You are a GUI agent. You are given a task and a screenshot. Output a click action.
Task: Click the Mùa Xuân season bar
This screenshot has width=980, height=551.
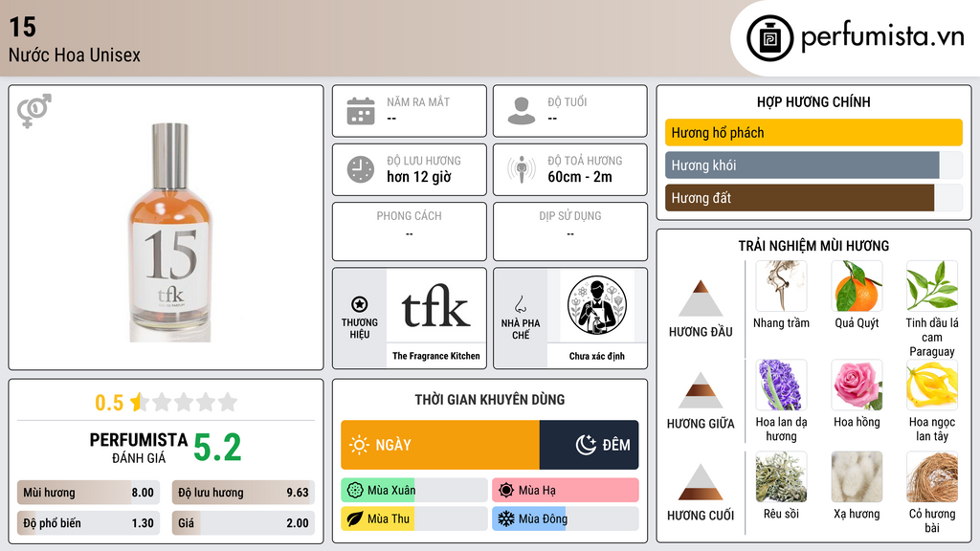point(414,491)
